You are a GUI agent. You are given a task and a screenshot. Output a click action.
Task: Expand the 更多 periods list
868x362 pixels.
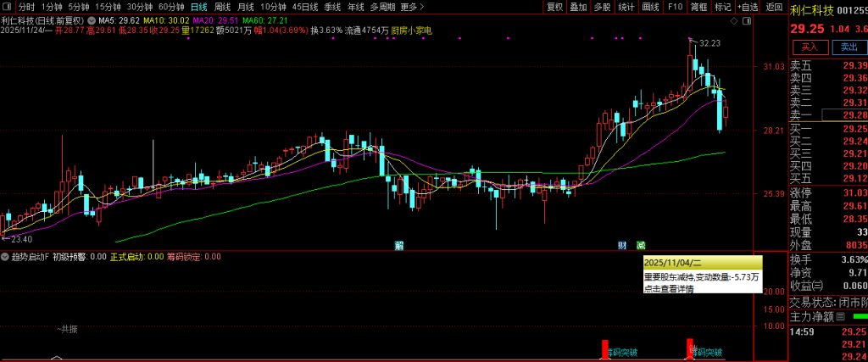click(x=411, y=7)
